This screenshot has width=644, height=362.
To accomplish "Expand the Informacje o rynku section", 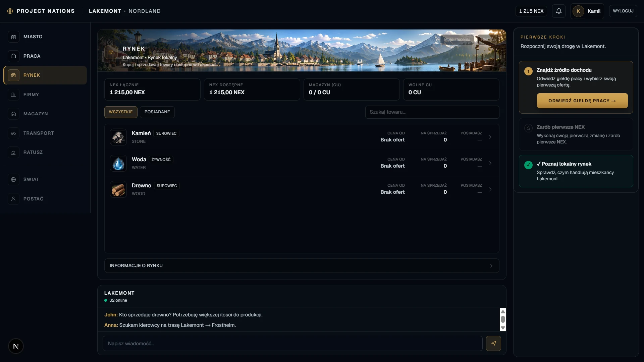I will pyautogui.click(x=302, y=265).
